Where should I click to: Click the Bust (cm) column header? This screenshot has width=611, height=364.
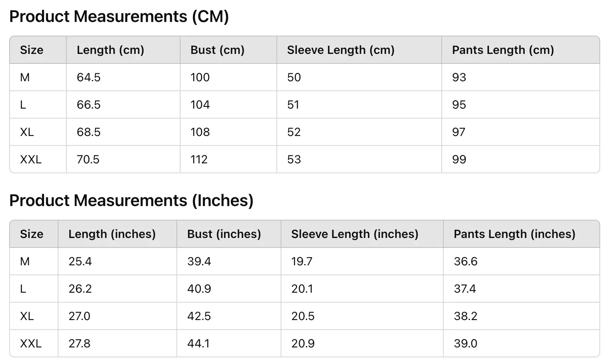(x=228, y=50)
